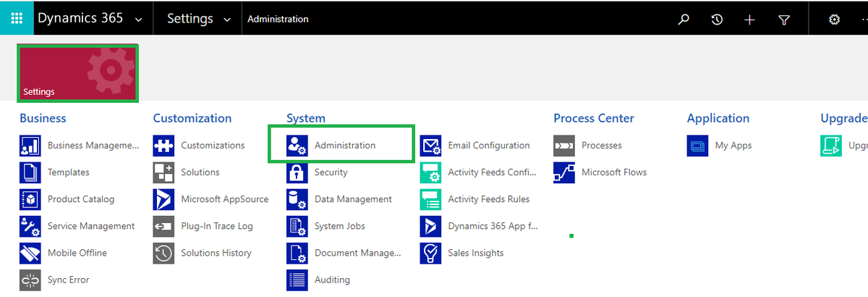Open the Dynamics 365 menu label
Image resolution: width=868 pixels, height=297 pixels.
[x=80, y=19]
